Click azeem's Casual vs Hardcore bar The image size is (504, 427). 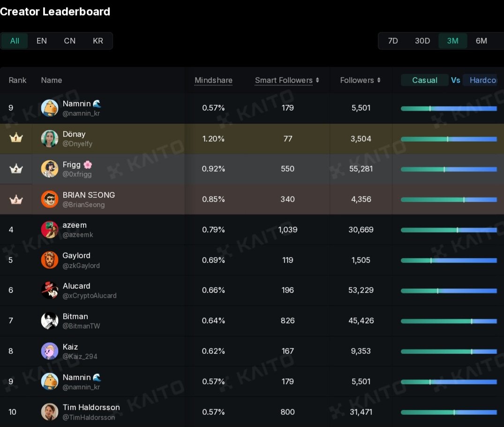[x=449, y=230]
